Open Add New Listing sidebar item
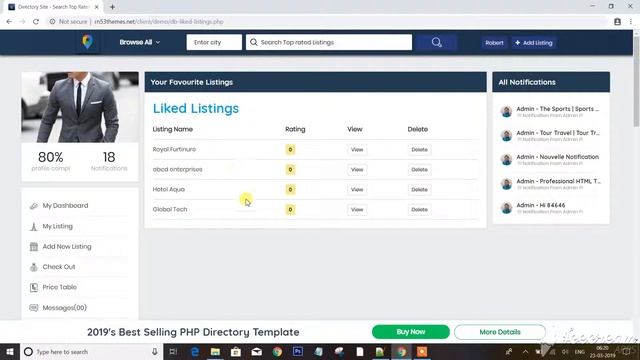The height and width of the screenshot is (360, 640). pos(67,247)
